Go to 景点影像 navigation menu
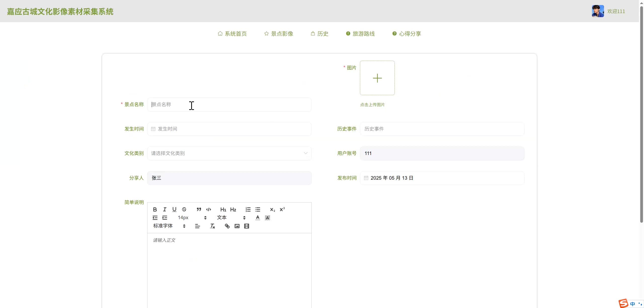The height and width of the screenshot is (308, 644). [x=279, y=34]
